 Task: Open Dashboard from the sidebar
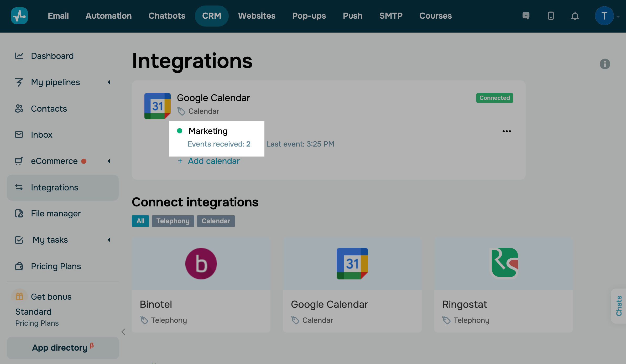click(x=52, y=56)
